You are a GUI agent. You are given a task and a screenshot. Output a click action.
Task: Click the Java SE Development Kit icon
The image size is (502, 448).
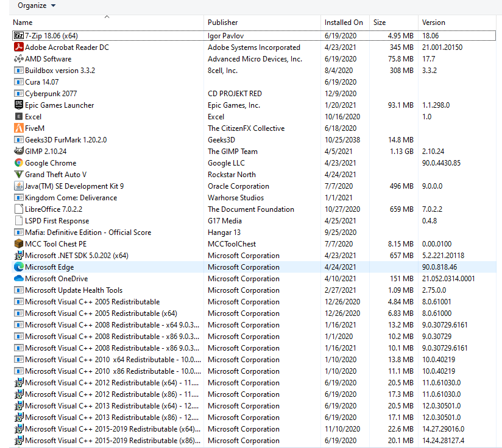19,186
